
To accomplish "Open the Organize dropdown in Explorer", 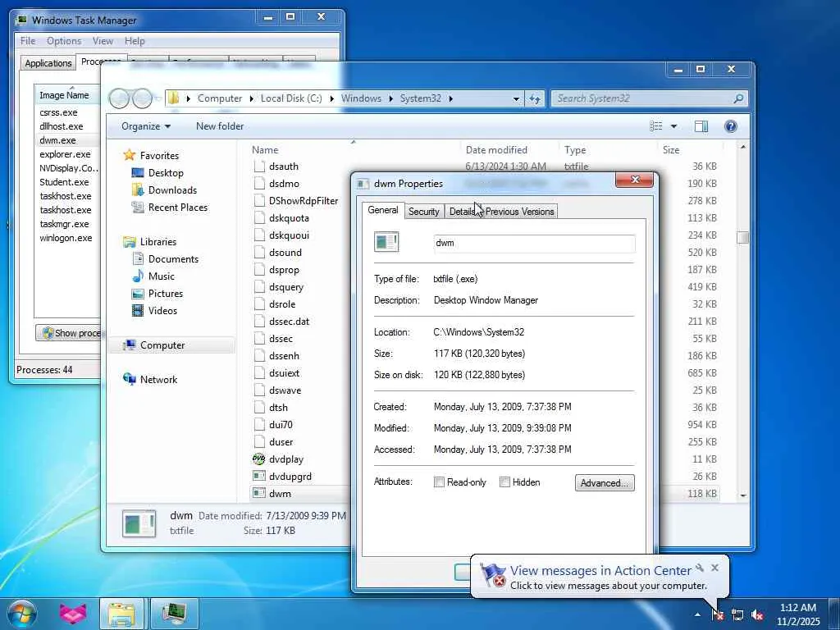I will tap(146, 126).
